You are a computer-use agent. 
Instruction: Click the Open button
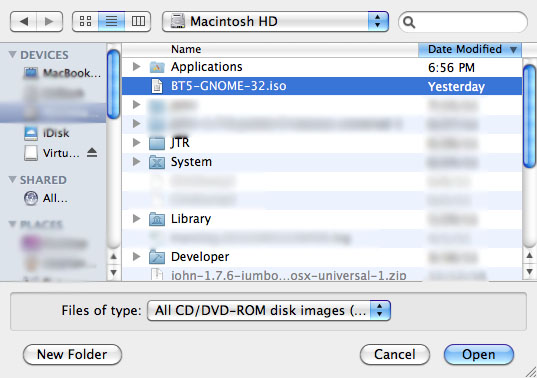(479, 354)
